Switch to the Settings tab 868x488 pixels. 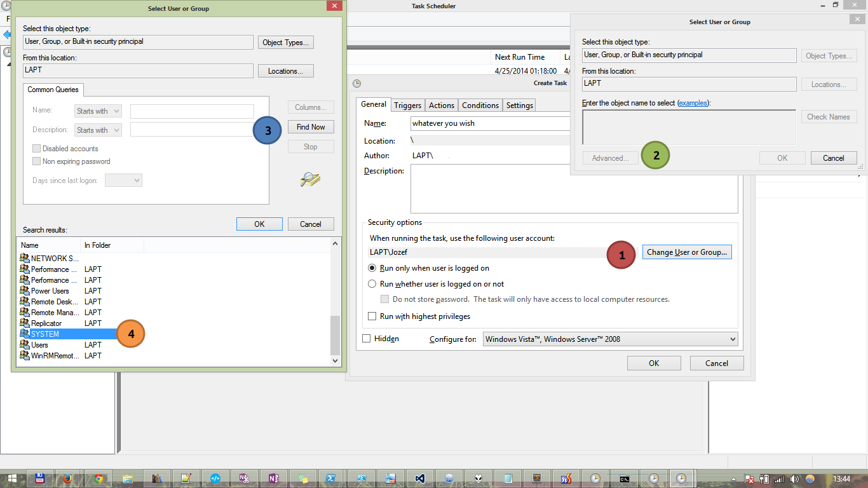[x=520, y=105]
